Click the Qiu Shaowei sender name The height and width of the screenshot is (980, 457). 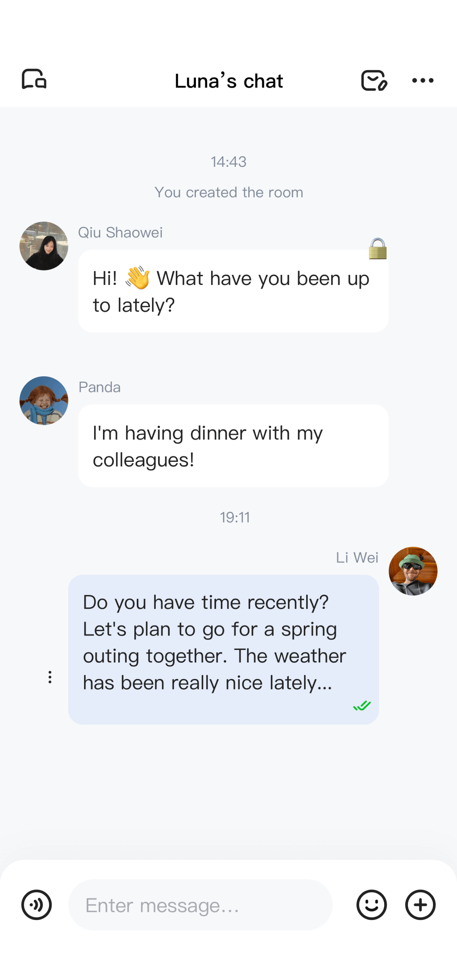point(120,232)
